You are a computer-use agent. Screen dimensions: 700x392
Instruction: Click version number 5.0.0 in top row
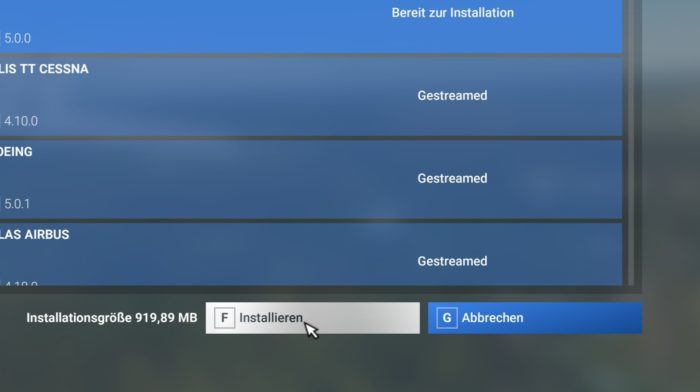pyautogui.click(x=17, y=38)
